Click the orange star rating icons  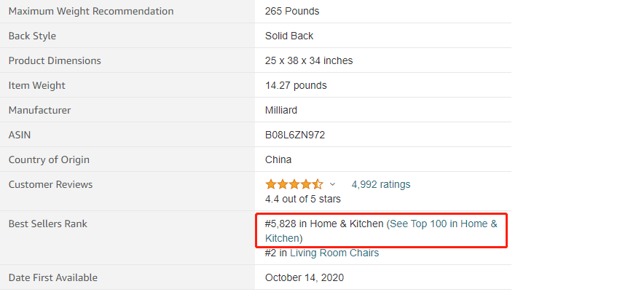tap(294, 184)
